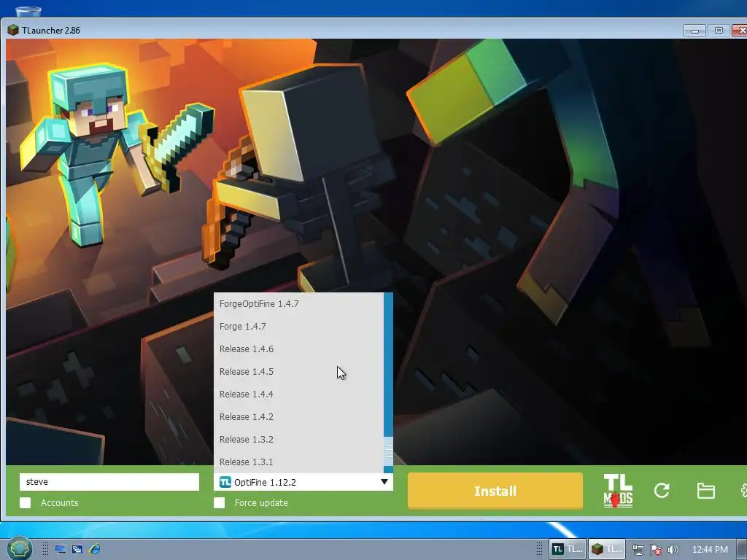Launch Internet Explorer from the taskbar
This screenshot has width=747, height=560.
click(x=94, y=549)
